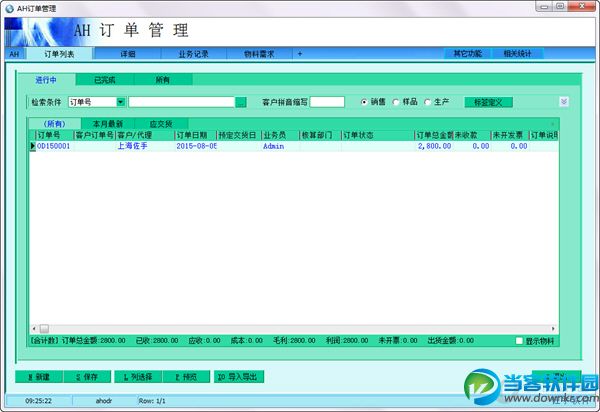Image resolution: width=600 pixels, height=412 pixels.
Task: Click the N 新建 button
Action: [x=39, y=377]
